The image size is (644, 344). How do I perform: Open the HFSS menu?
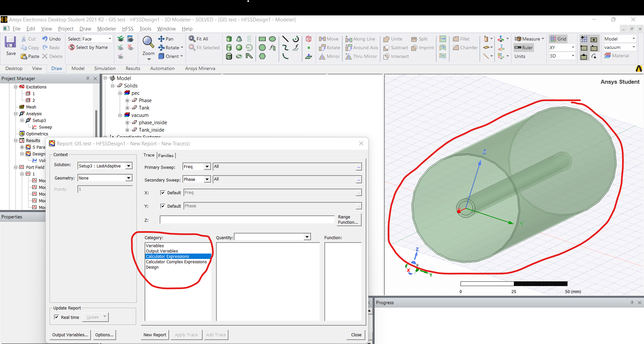coord(127,29)
